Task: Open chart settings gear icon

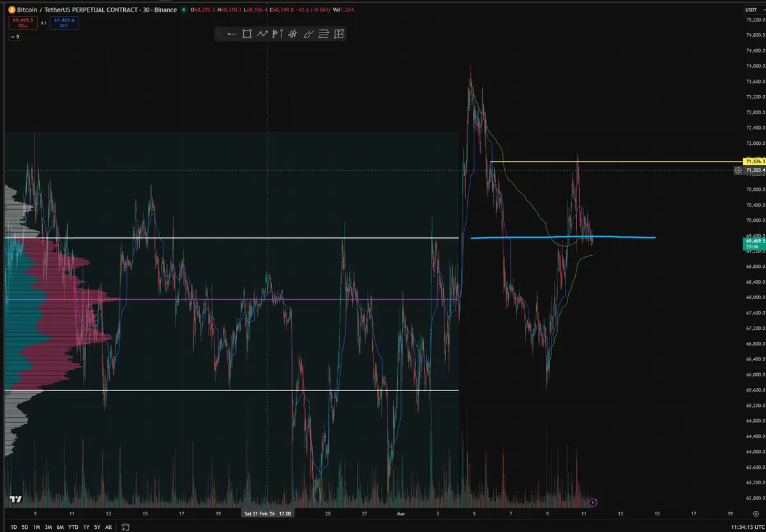Action: click(x=755, y=512)
